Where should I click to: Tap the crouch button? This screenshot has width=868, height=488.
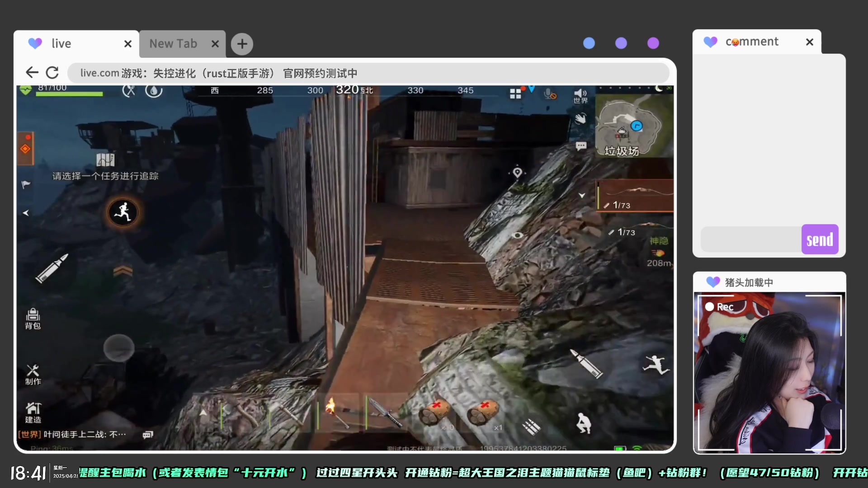point(583,423)
